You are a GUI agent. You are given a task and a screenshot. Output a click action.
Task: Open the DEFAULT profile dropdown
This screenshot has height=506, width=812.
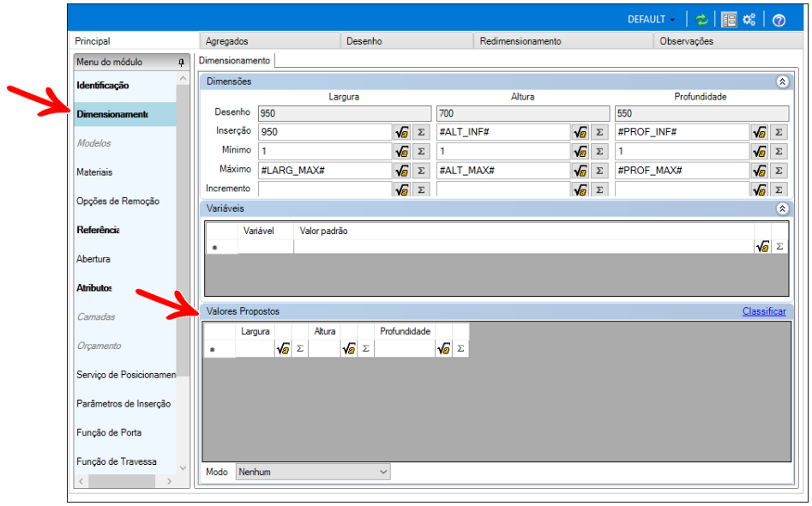click(x=651, y=20)
